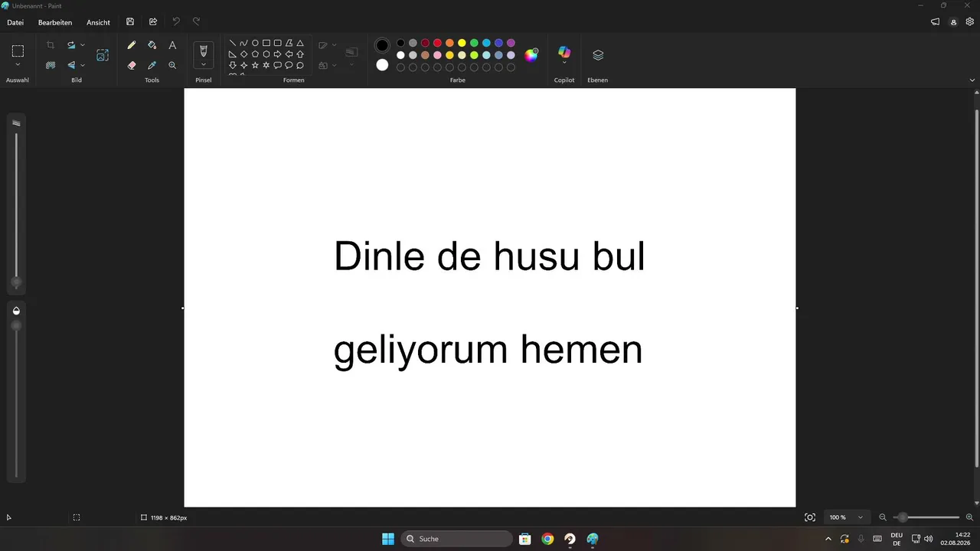Pick the triangle shape
This screenshot has width=980, height=551.
point(300,44)
